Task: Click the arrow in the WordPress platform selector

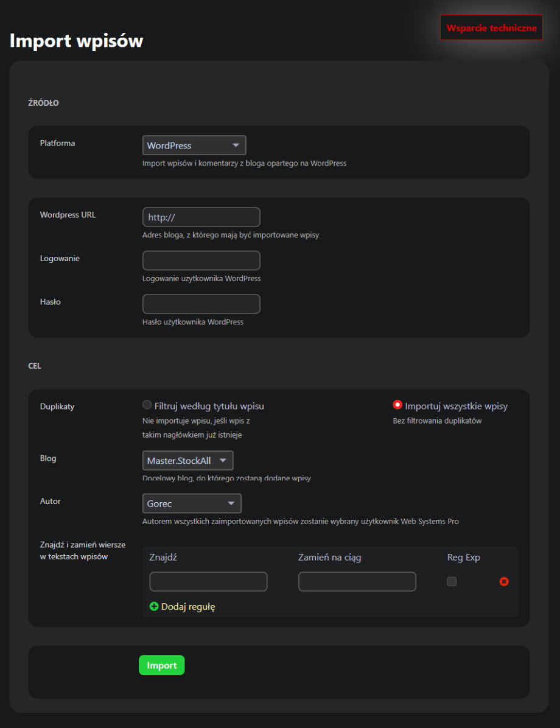Action: [x=236, y=145]
